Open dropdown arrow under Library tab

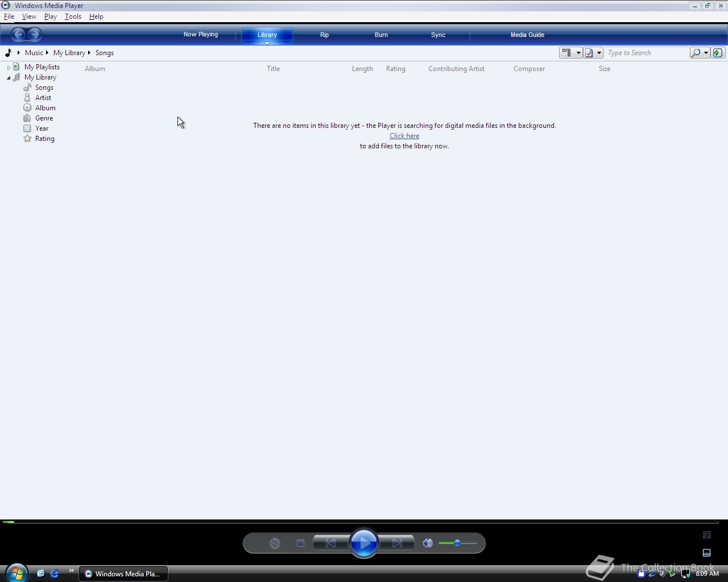[267, 43]
